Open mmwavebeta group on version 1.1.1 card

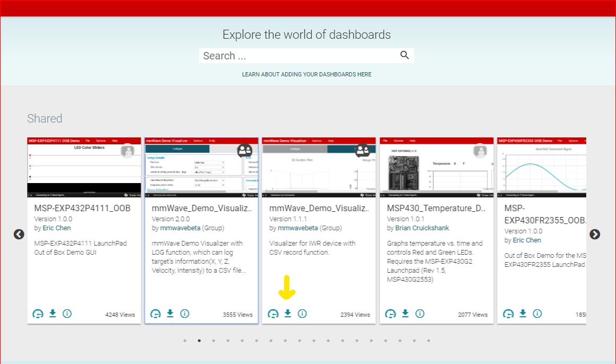(298, 228)
